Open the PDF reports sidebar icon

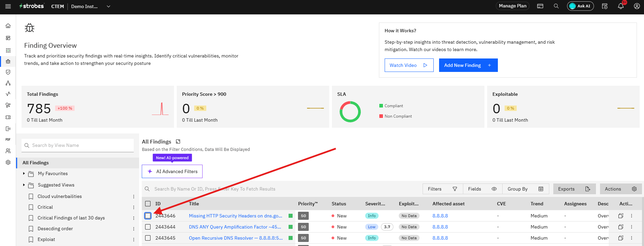click(x=8, y=139)
